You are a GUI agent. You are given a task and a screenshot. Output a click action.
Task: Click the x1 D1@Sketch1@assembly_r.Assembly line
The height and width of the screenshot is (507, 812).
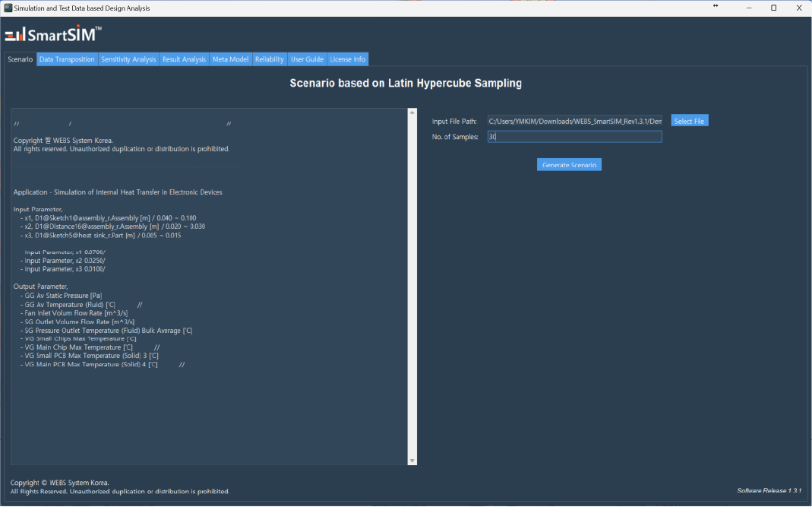(x=108, y=218)
